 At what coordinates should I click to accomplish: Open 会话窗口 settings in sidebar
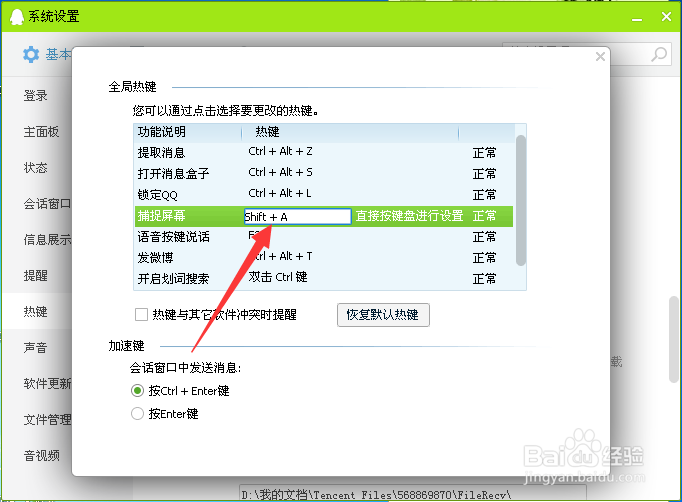tap(47, 204)
